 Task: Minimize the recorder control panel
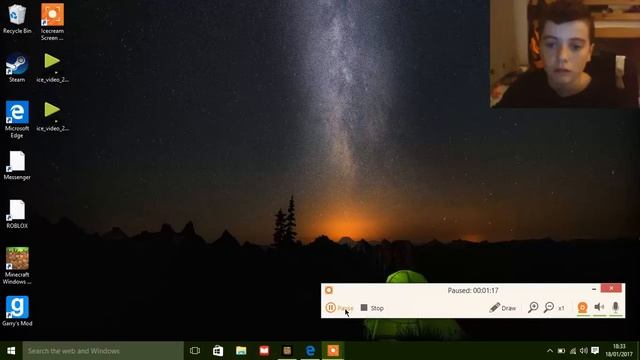(594, 289)
